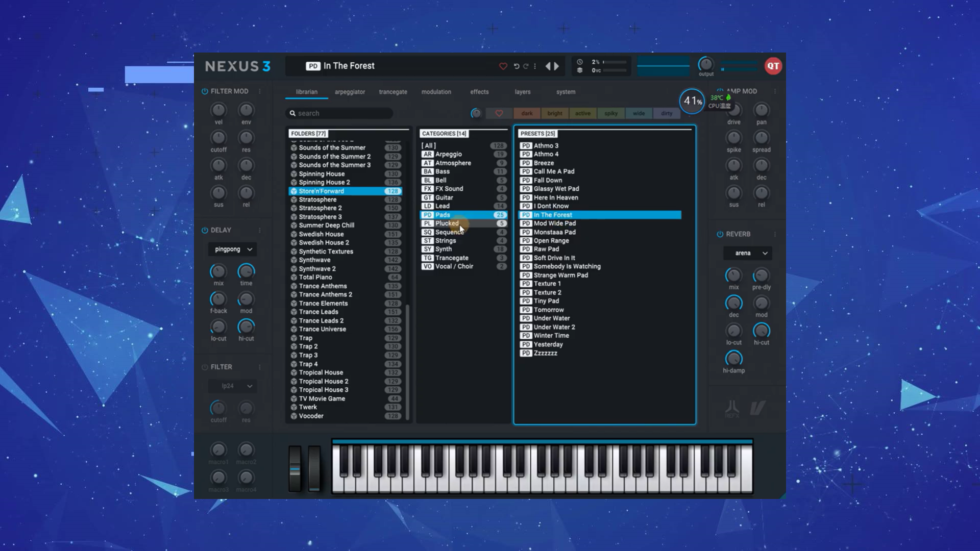Click the QT red circular logo
The width and height of the screenshot is (980, 551).
[x=773, y=66]
